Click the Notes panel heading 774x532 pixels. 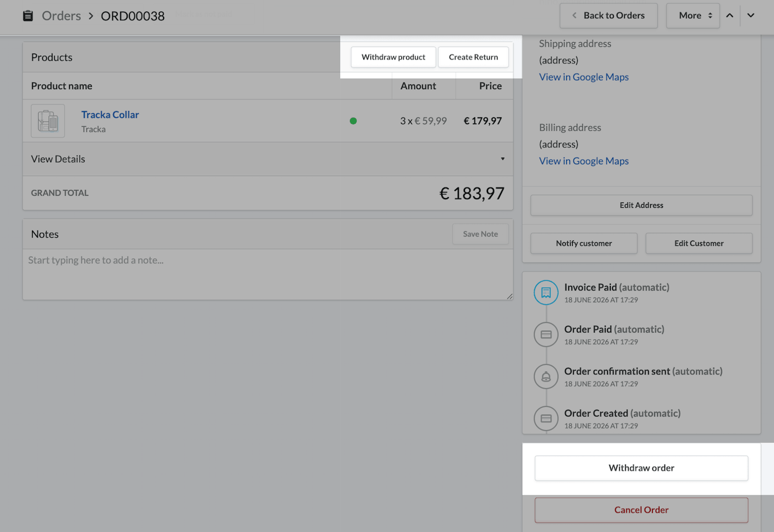click(45, 234)
